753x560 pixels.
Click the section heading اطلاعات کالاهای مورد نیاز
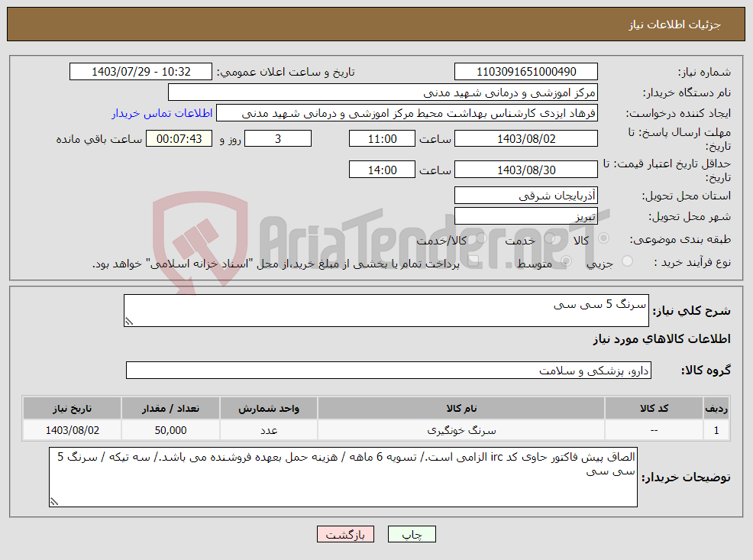click(661, 339)
